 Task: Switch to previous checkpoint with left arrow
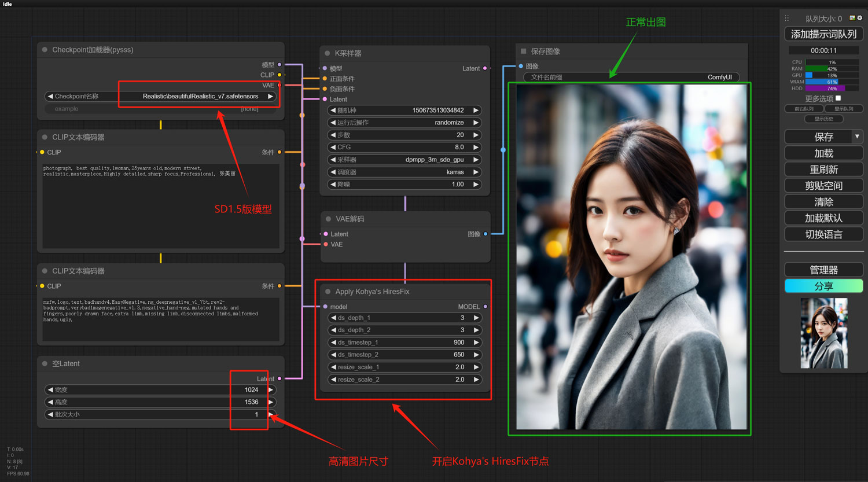tap(50, 96)
